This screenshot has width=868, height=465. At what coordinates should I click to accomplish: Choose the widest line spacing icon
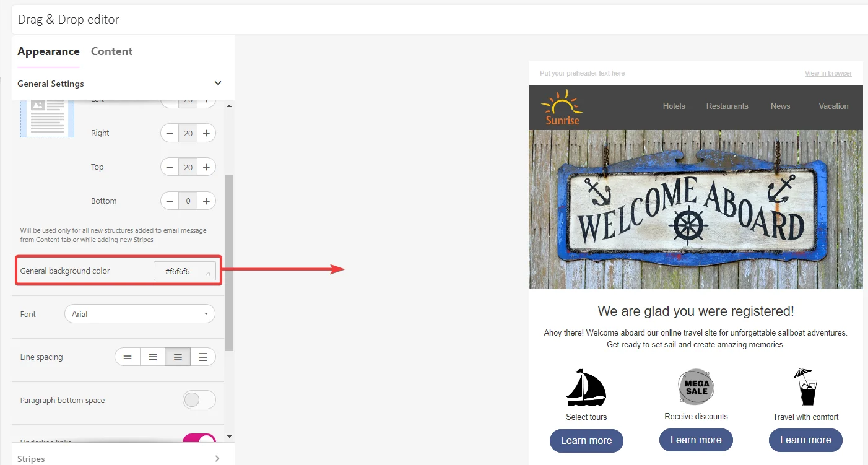203,357
